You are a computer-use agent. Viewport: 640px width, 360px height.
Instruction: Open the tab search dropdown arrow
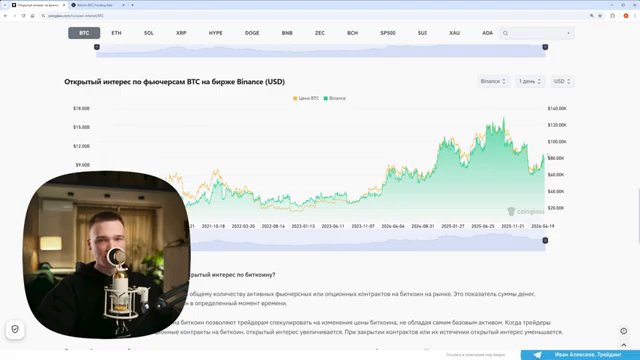tap(5, 5)
